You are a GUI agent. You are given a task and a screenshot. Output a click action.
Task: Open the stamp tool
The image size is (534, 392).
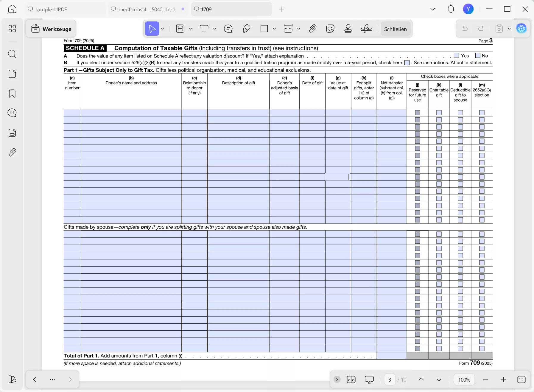(348, 29)
